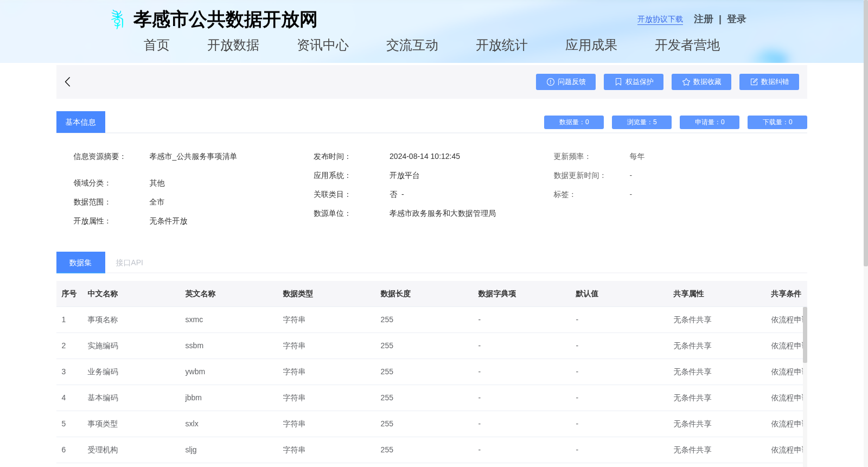
Task: Click the ssbm English name cell
Action: point(194,346)
